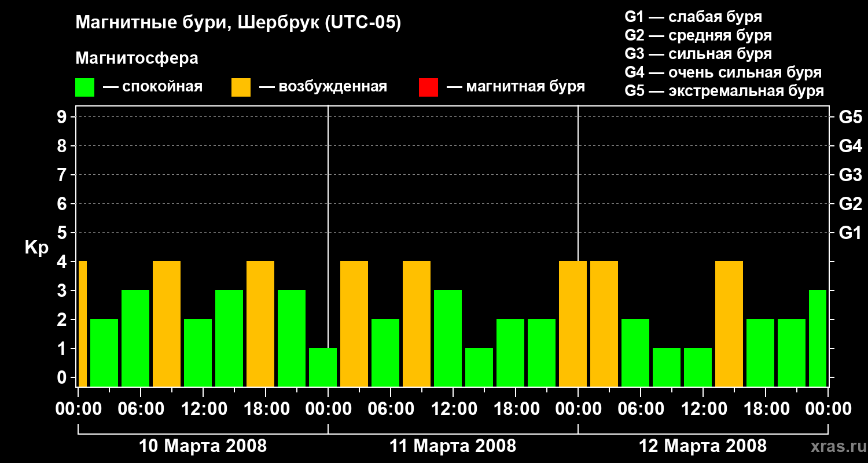Click the orange Kp 4 bar around 17:00 on 10 Марта
Viewport: 868px width, 463px height.
[x=260, y=324]
